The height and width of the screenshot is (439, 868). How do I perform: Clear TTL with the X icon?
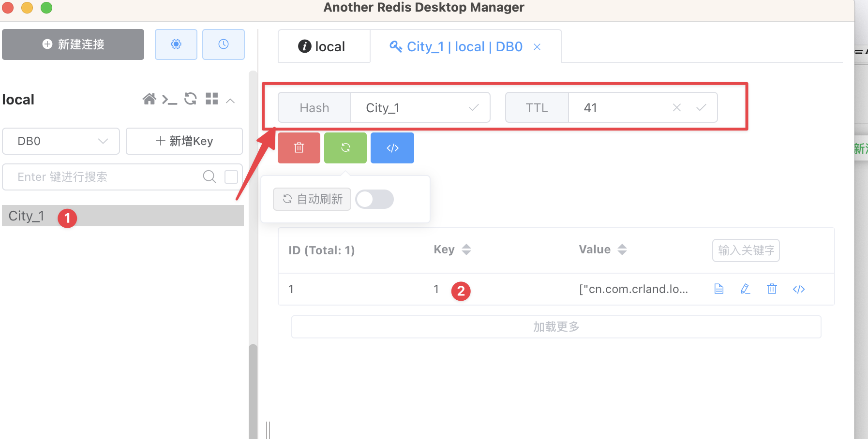pos(677,107)
